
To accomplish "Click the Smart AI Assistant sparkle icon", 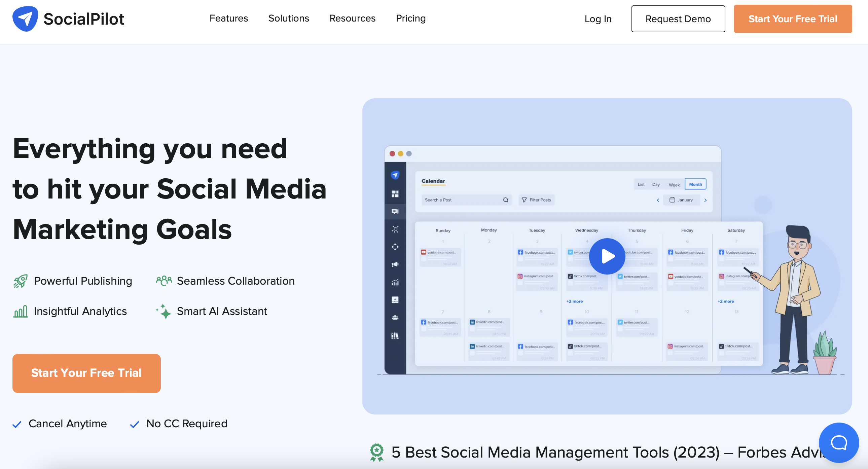I will point(164,311).
